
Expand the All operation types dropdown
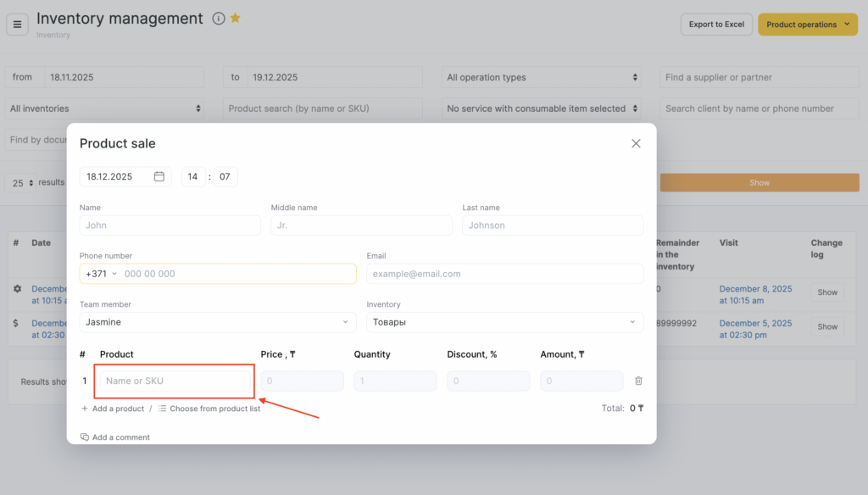tap(542, 77)
